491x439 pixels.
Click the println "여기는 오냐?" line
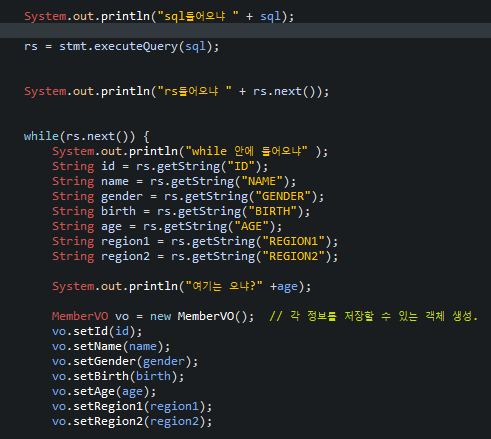(x=181, y=286)
